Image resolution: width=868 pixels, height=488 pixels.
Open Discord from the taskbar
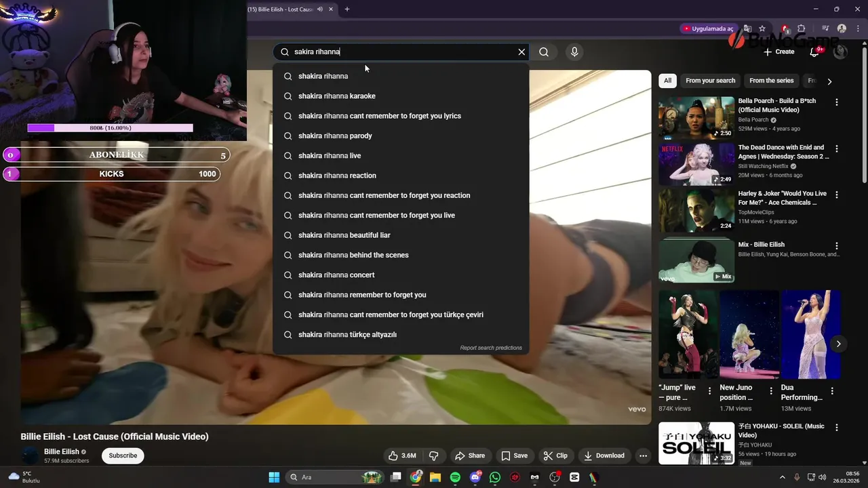[475, 477]
